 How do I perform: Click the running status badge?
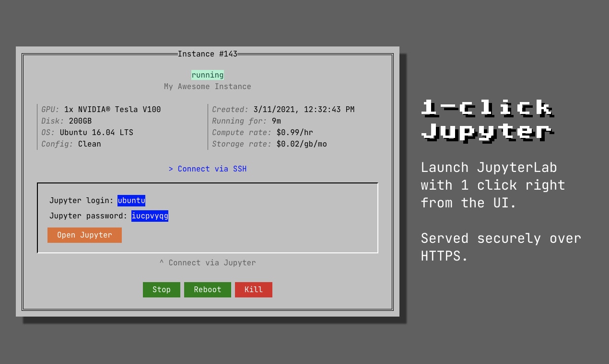tap(207, 75)
